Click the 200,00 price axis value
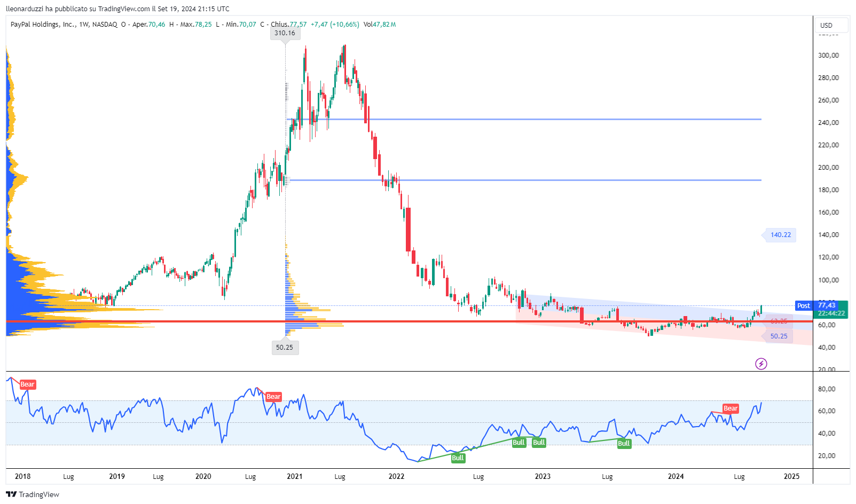856x504 pixels. [x=828, y=168]
